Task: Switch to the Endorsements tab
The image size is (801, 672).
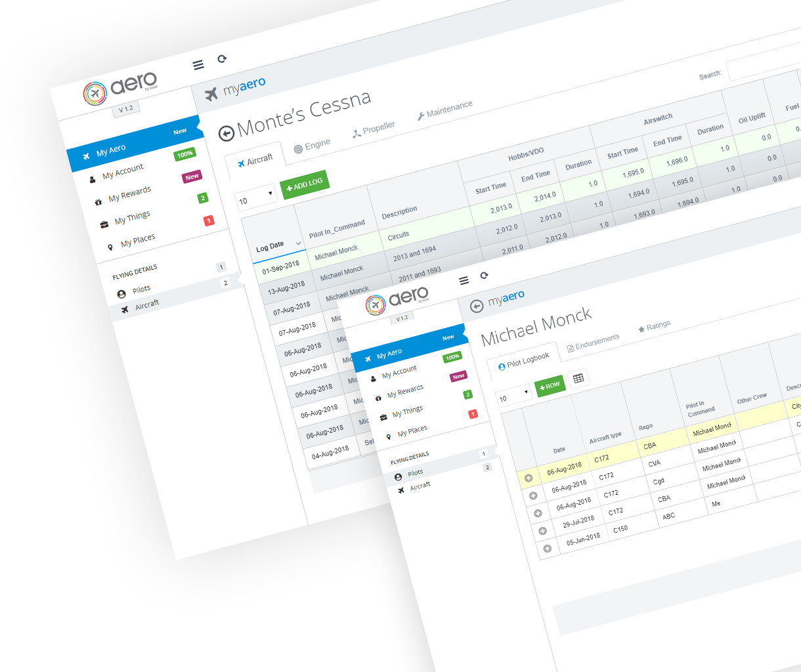Action: point(593,342)
